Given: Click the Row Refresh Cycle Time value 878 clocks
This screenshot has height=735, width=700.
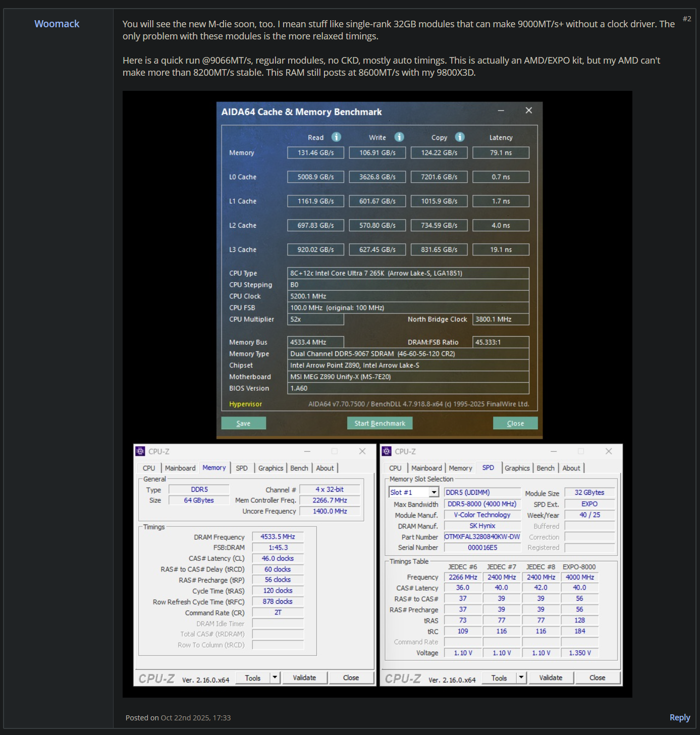Looking at the screenshot, I should click(278, 601).
